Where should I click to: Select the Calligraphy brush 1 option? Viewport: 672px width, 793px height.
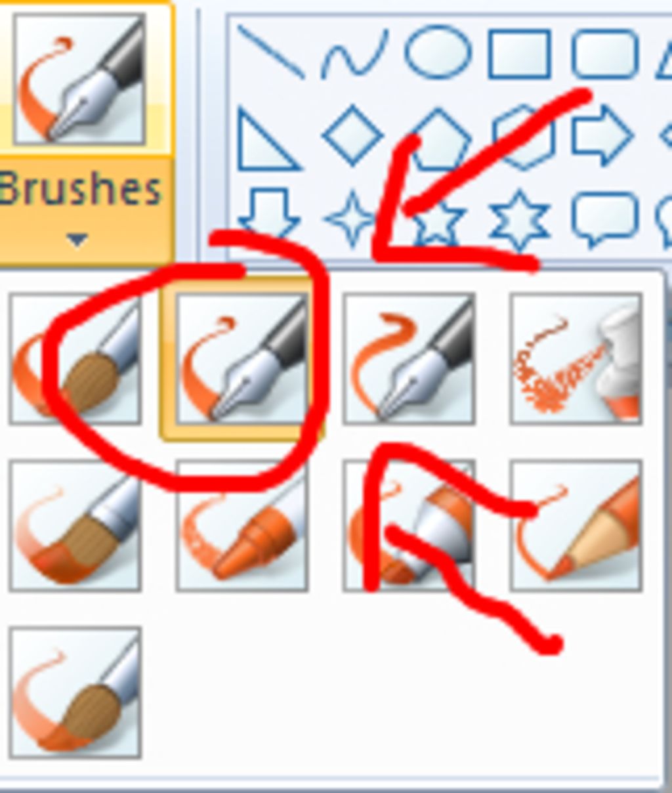(x=241, y=358)
